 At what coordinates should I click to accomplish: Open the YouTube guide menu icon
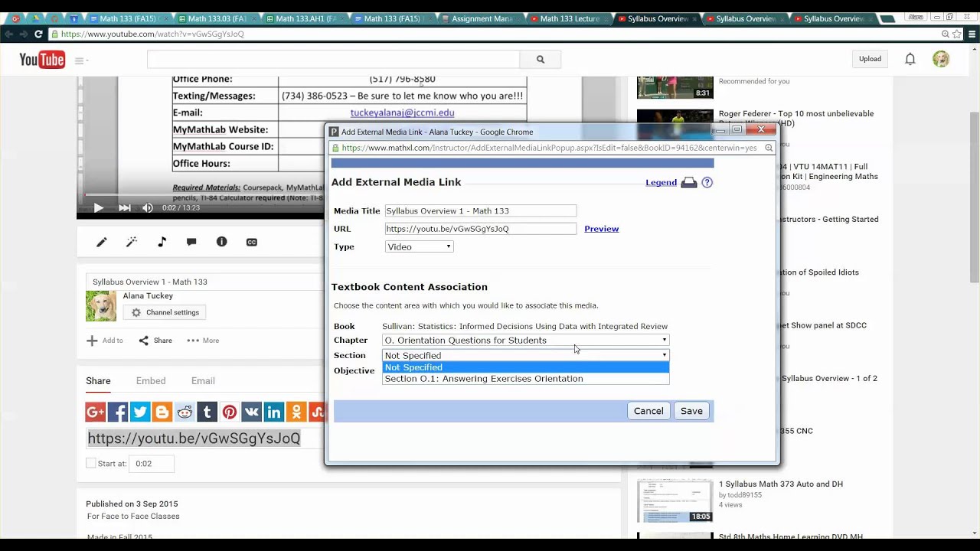coord(80,60)
